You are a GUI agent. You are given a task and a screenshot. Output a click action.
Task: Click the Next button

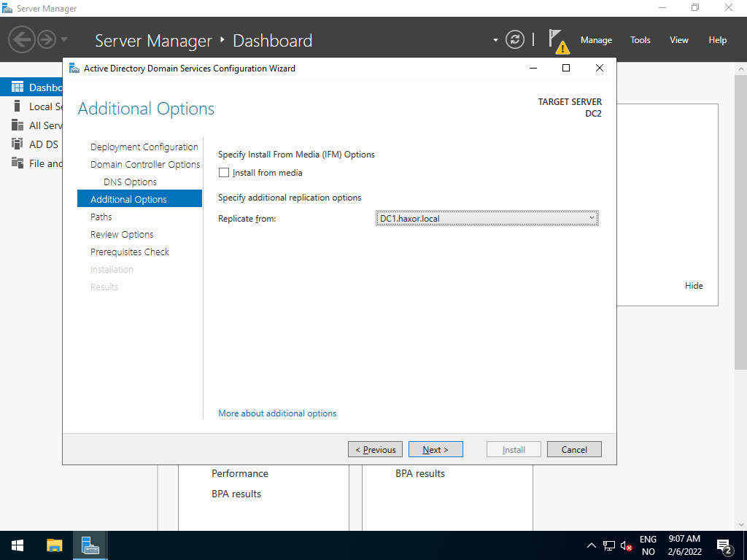coord(436,449)
